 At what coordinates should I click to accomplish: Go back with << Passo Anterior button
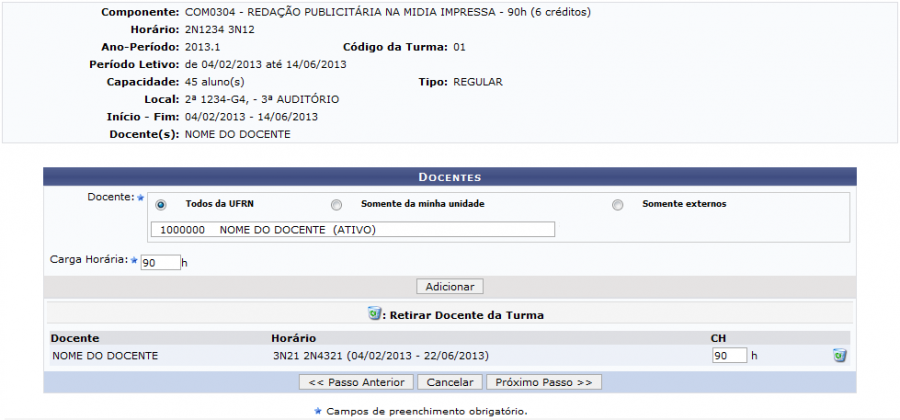click(356, 382)
